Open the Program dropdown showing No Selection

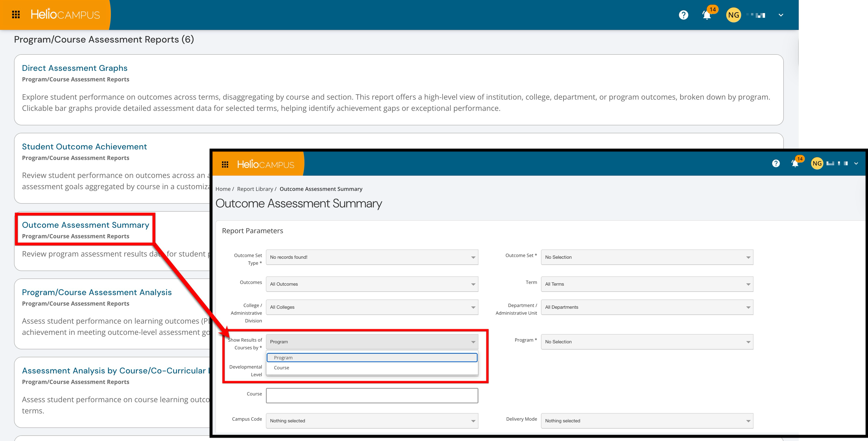click(x=647, y=342)
